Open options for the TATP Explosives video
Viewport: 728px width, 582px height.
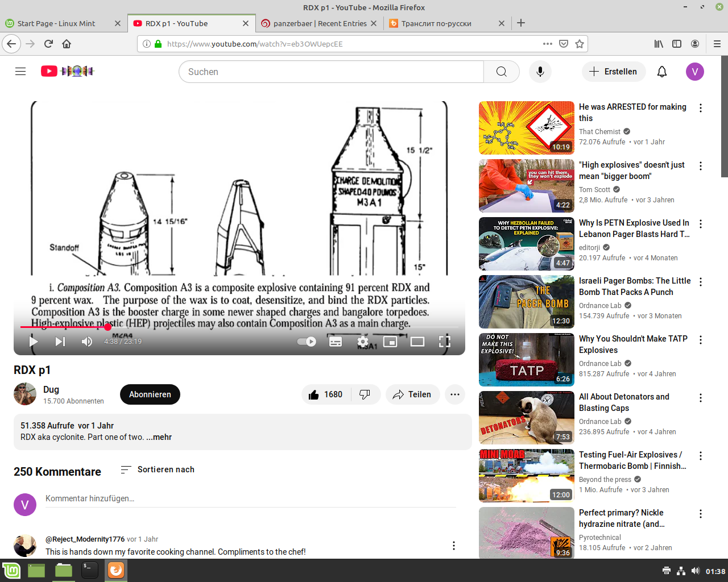coord(701,340)
